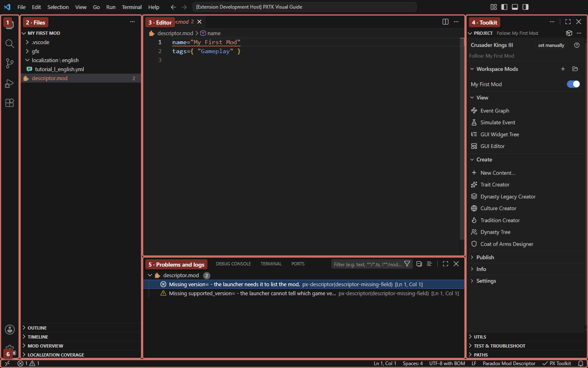Open the File menu
588x368 pixels.
click(22, 7)
